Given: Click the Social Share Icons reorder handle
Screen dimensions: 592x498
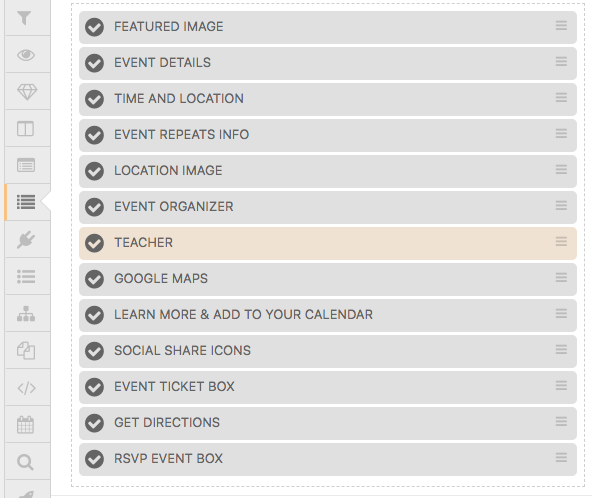Looking at the screenshot, I should 561,349.
